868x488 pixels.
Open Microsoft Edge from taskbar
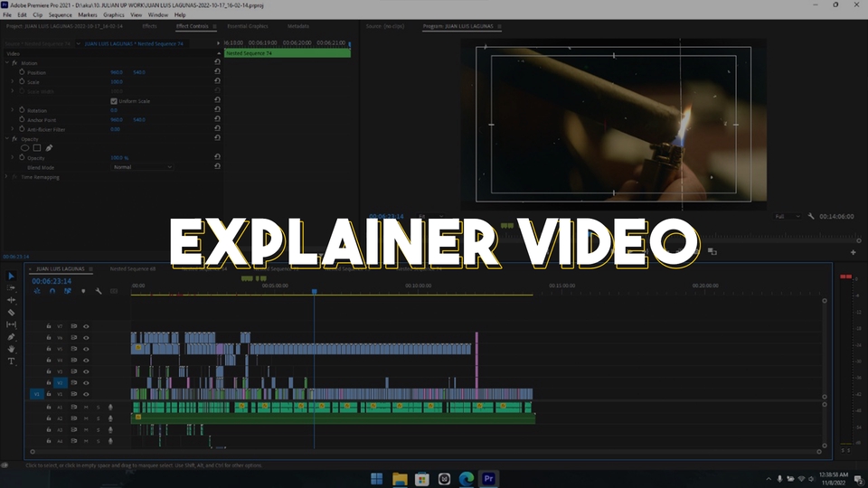tap(467, 479)
